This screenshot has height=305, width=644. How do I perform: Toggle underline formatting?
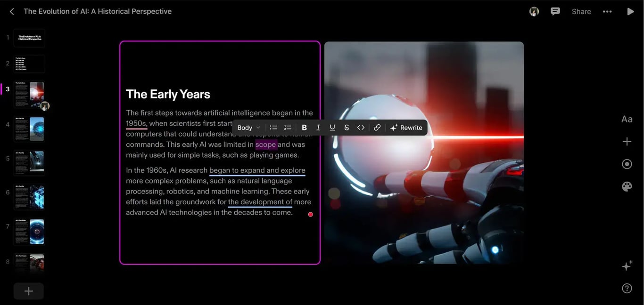(x=332, y=128)
